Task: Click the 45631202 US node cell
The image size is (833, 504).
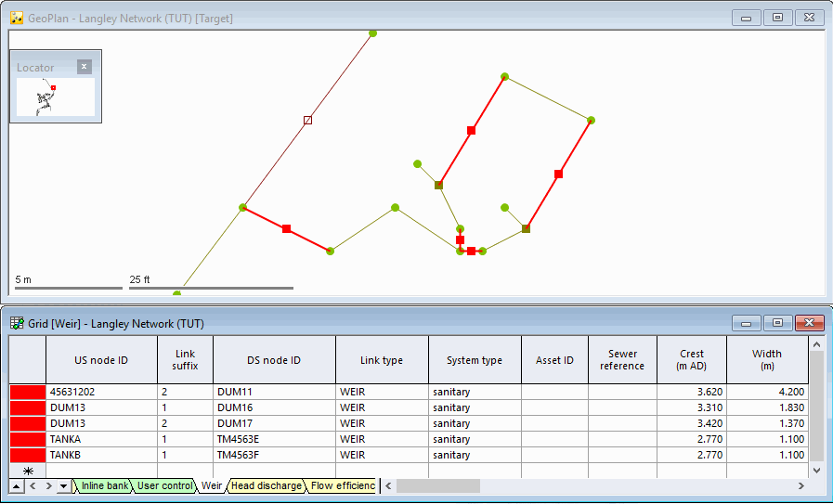Action: [101, 392]
